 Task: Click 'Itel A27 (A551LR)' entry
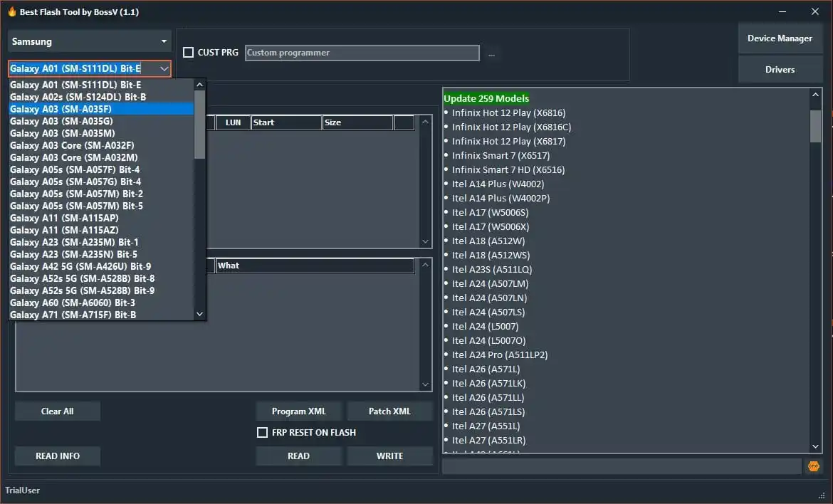click(x=488, y=440)
